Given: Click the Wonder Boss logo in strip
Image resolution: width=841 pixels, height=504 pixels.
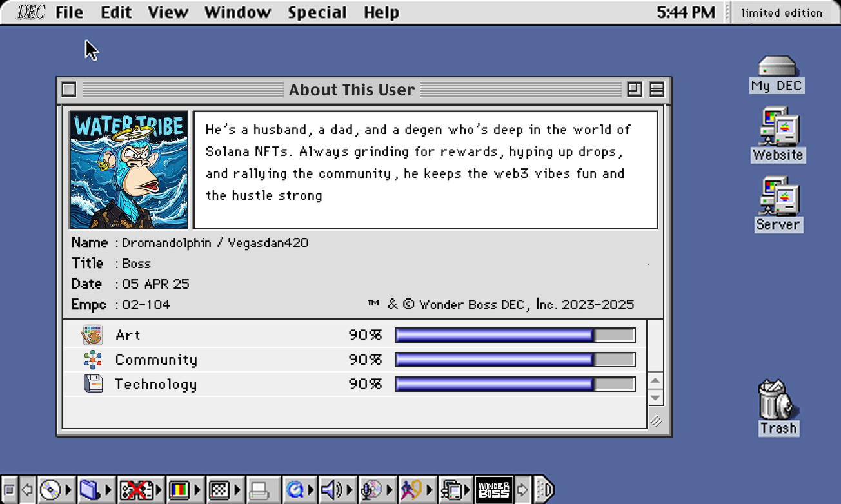Looking at the screenshot, I should (x=493, y=490).
